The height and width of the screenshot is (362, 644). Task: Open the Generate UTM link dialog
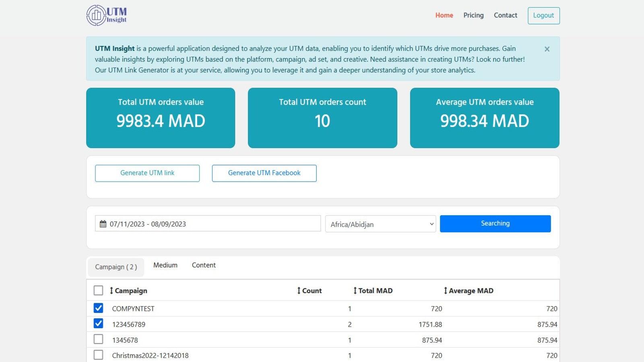147,173
